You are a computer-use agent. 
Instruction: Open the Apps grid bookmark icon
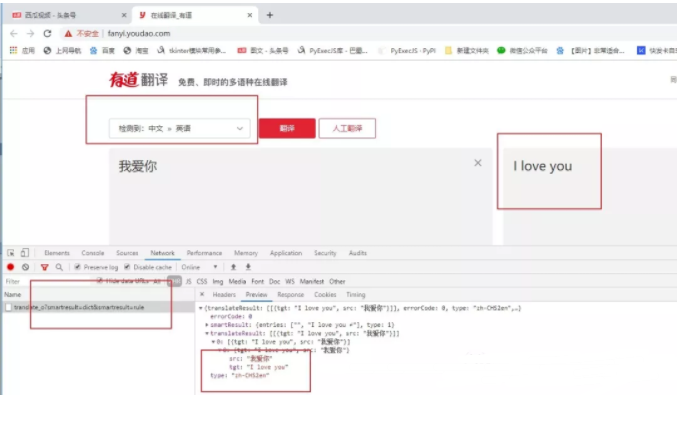13,51
